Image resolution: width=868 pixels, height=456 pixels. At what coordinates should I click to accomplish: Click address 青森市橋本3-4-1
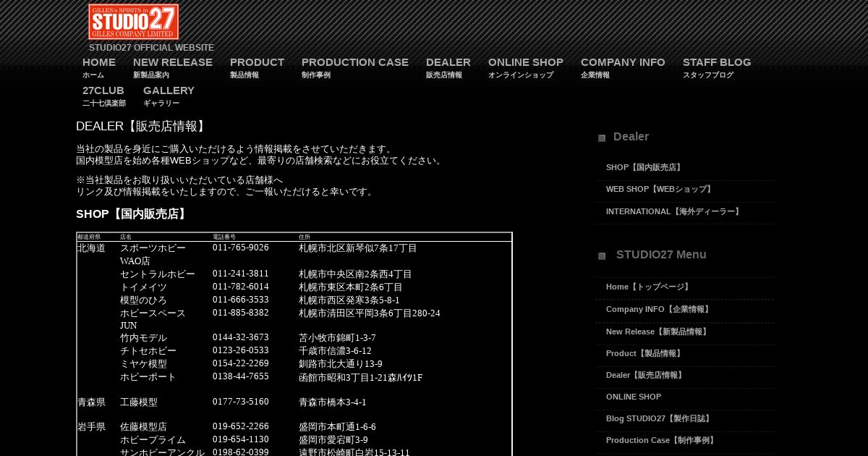point(333,402)
